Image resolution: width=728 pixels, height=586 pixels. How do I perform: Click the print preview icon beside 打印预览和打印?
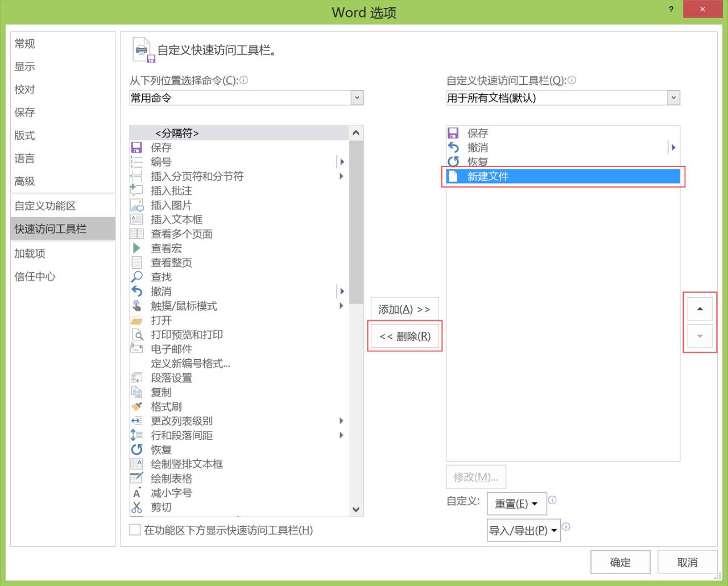point(136,334)
